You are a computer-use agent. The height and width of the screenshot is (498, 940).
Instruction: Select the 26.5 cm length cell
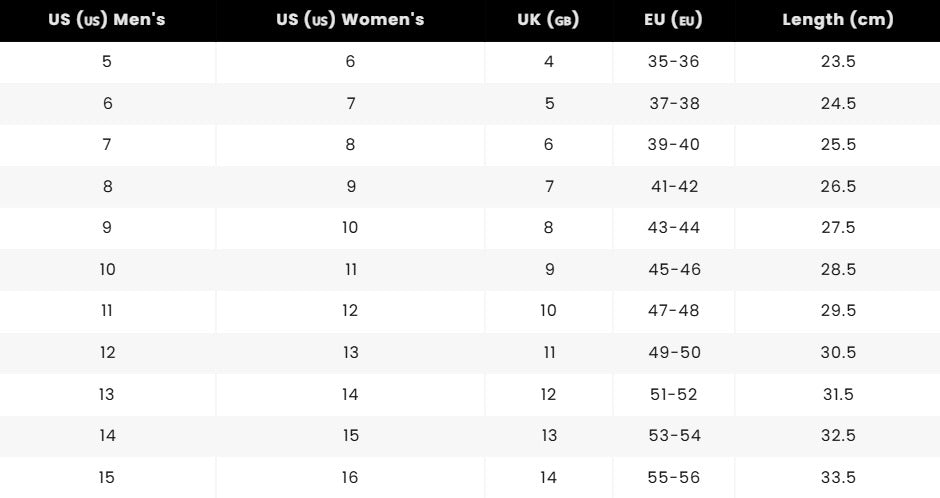click(x=837, y=187)
